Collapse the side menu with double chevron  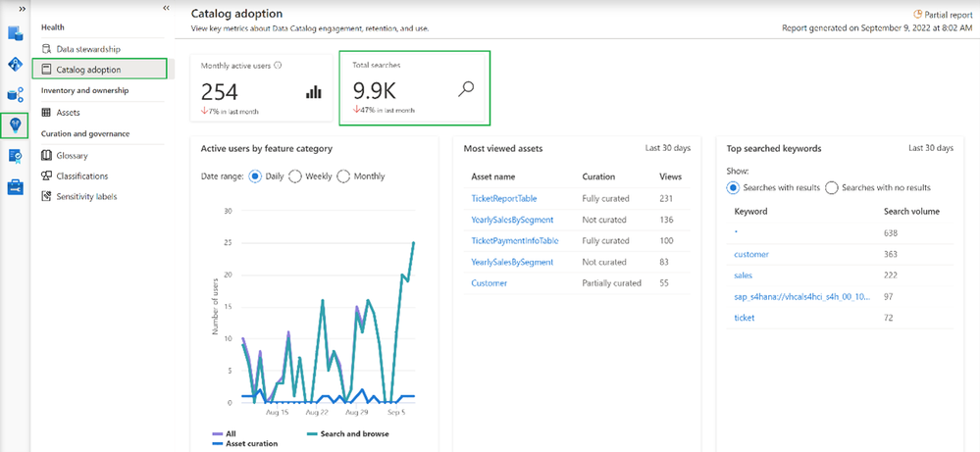point(166,8)
